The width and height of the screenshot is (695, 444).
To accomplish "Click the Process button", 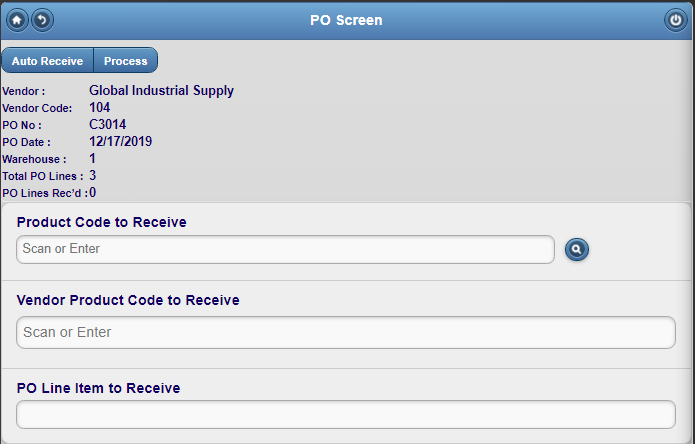I will 125,61.
